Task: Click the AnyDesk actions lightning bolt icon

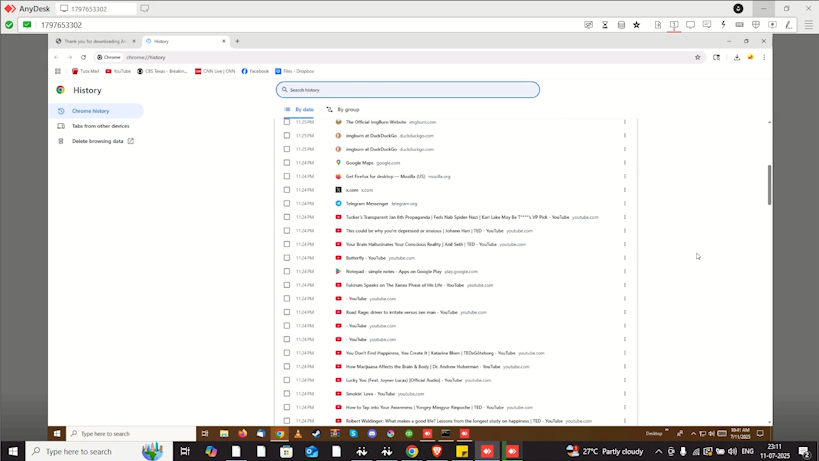Action: pyautogui.click(x=723, y=25)
